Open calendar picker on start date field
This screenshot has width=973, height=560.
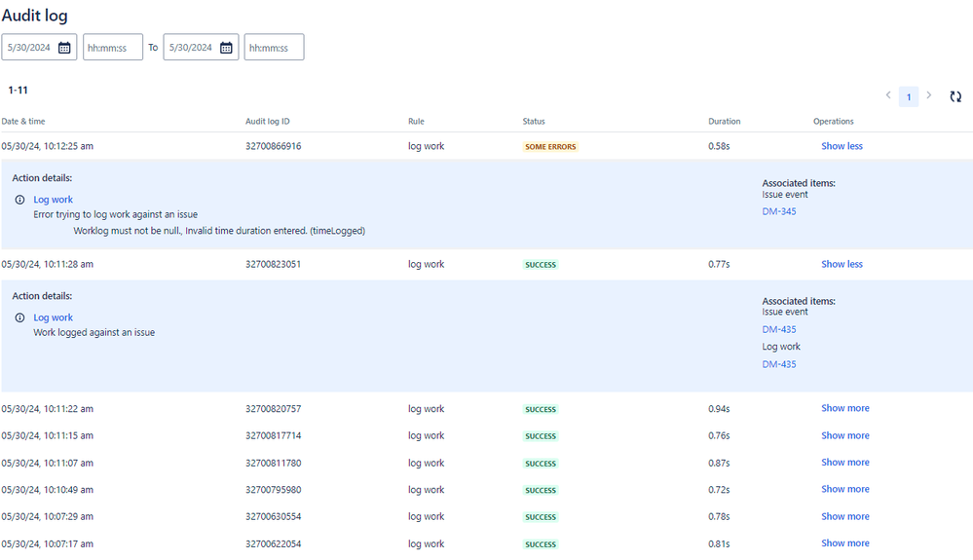tap(64, 48)
